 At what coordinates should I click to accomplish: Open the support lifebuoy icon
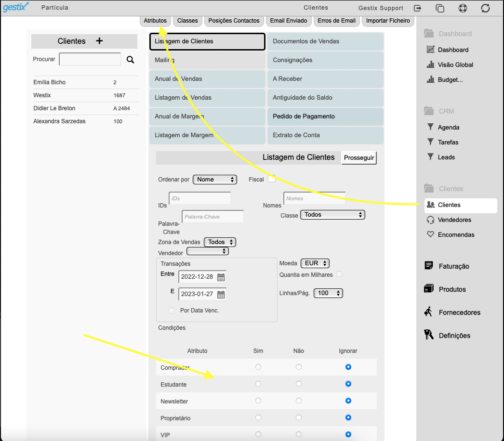463,8
